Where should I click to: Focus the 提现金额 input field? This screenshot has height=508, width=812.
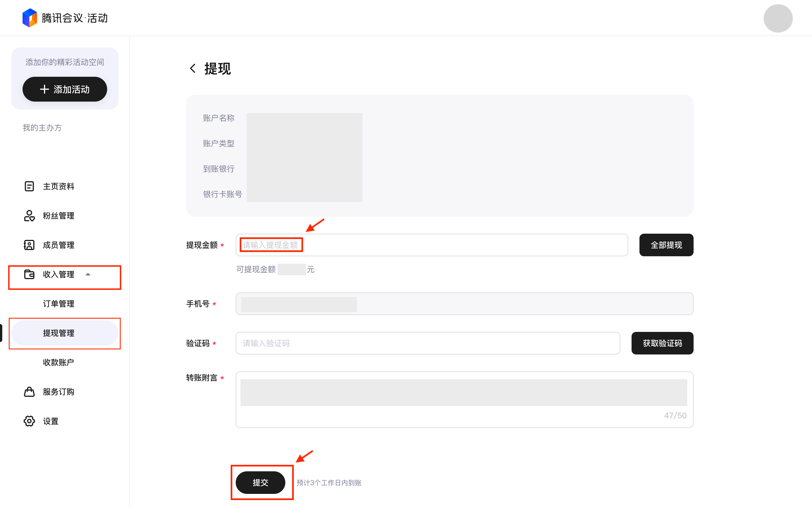(x=431, y=245)
